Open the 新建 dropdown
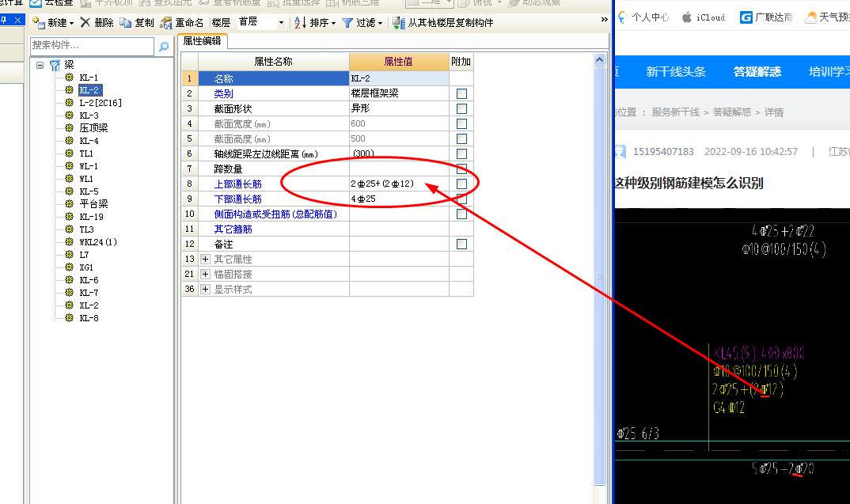The image size is (850, 504). (71, 23)
